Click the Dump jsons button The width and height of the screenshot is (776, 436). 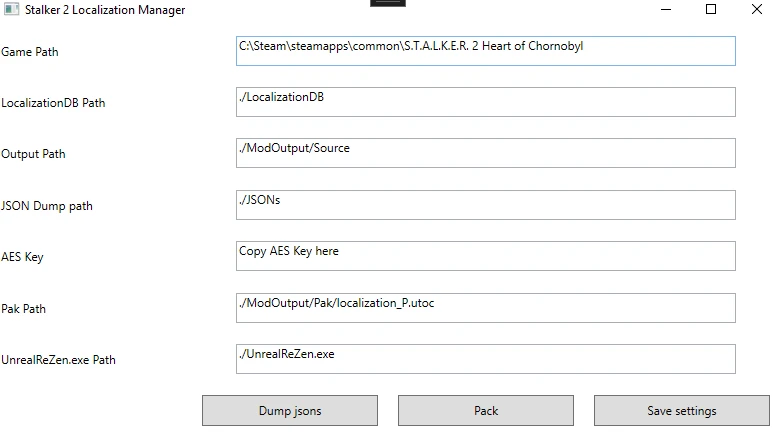pyautogui.click(x=290, y=410)
